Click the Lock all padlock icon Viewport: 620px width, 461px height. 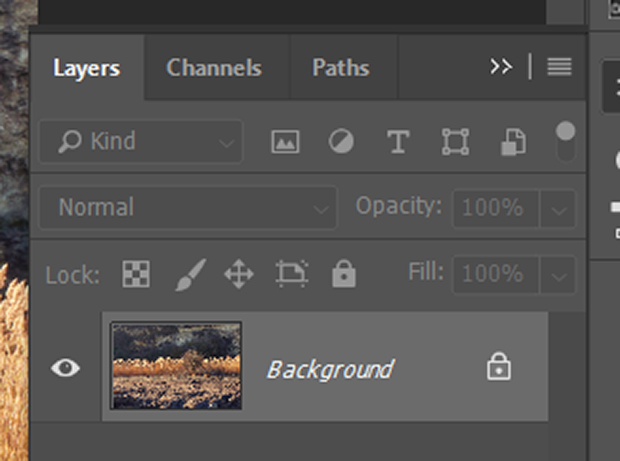(344, 273)
